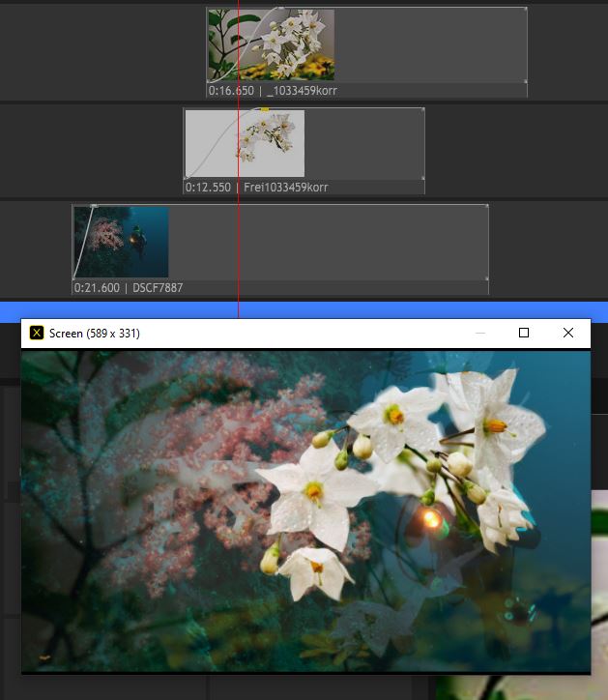Click the fade-in handle of the DSCF7887 clip
The width and height of the screenshot is (608, 700).
pos(93,206)
